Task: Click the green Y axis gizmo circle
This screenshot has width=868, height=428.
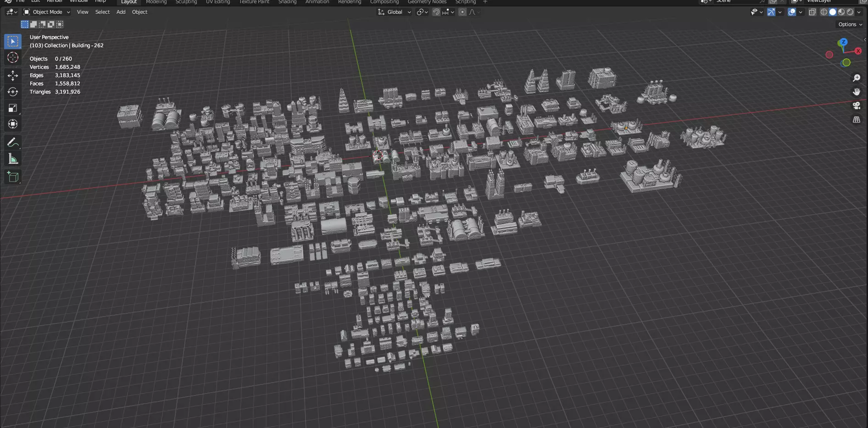Action: [x=846, y=62]
